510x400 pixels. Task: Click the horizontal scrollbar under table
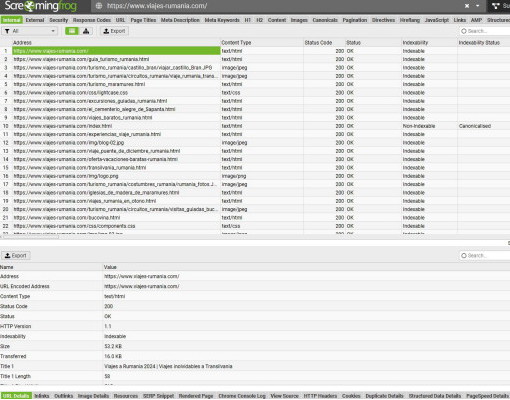pos(30,237)
